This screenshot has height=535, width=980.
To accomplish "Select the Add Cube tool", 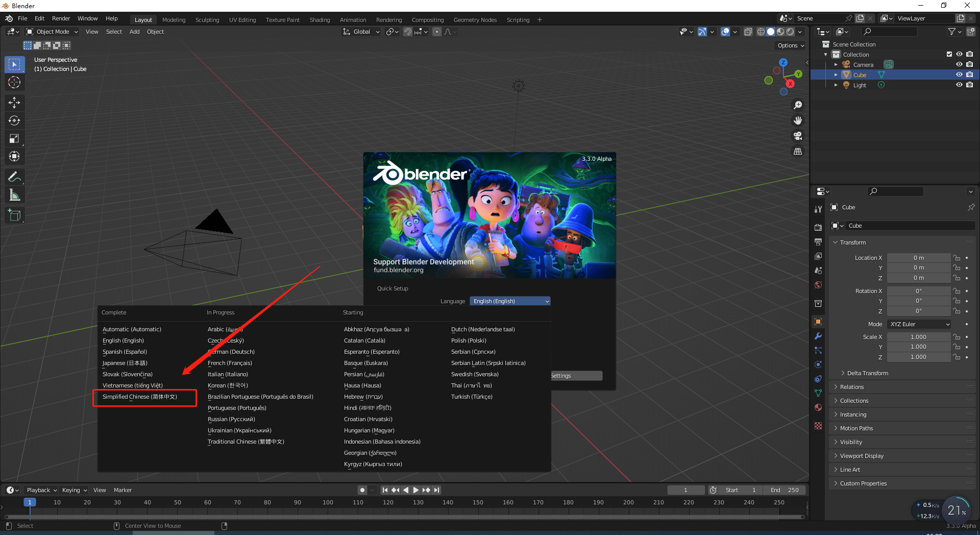I will coord(14,215).
